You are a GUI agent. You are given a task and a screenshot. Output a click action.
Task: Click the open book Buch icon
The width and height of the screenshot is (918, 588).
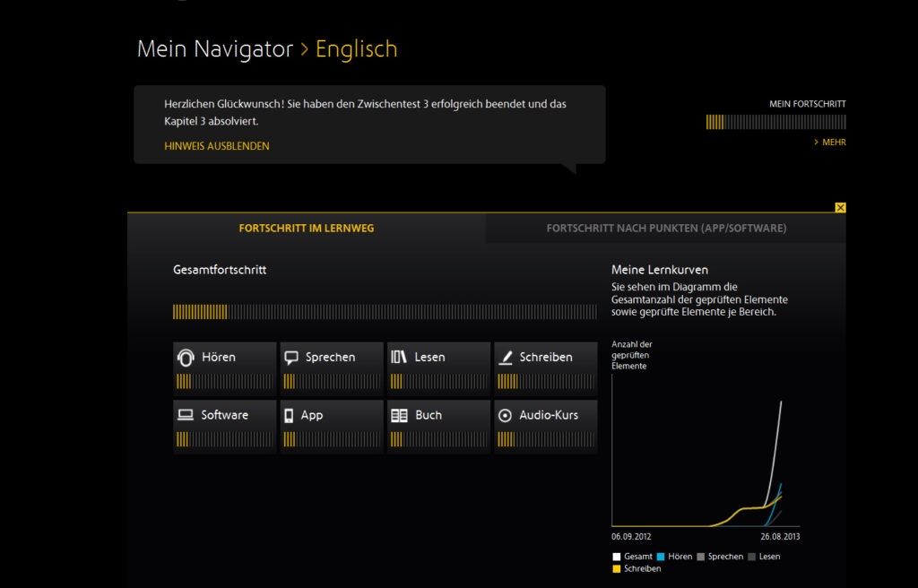click(399, 415)
